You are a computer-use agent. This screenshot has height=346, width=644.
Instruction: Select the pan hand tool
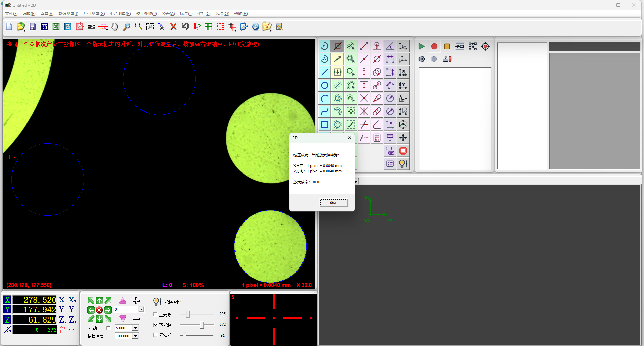[x=115, y=27]
